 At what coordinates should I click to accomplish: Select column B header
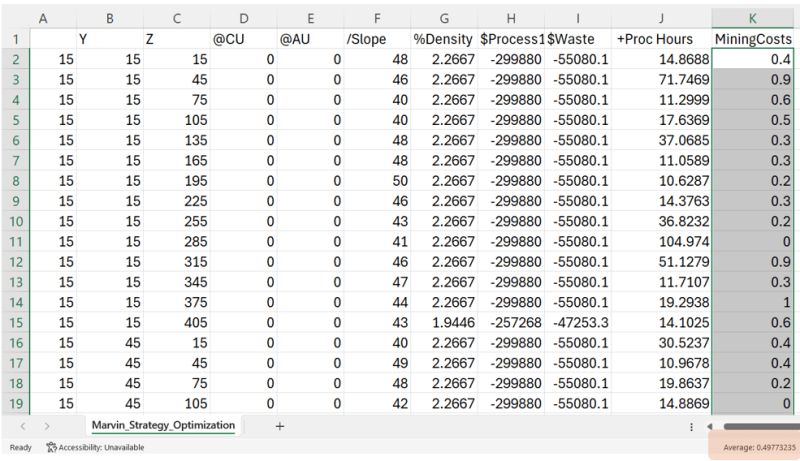(x=110, y=19)
